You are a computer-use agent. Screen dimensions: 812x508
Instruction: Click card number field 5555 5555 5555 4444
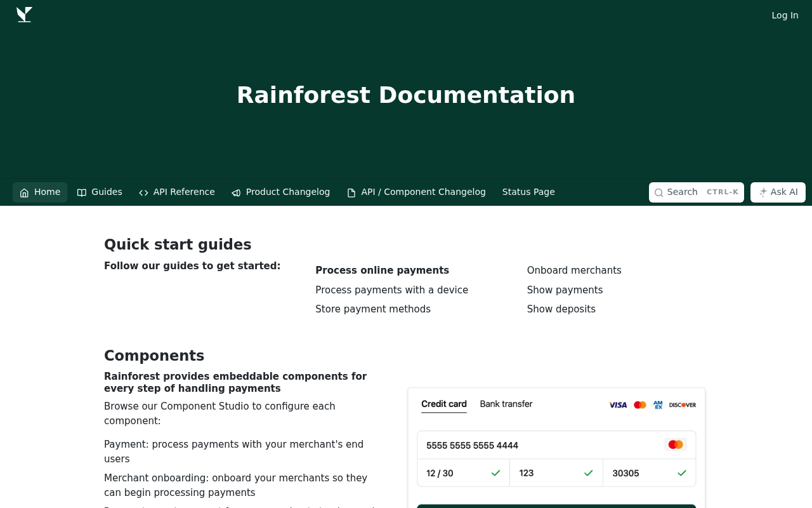pyautogui.click(x=556, y=445)
